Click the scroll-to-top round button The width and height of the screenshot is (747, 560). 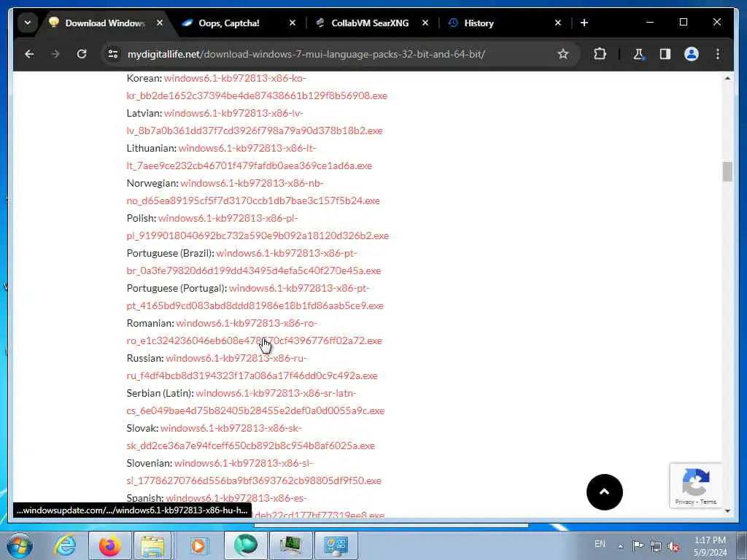tap(604, 492)
